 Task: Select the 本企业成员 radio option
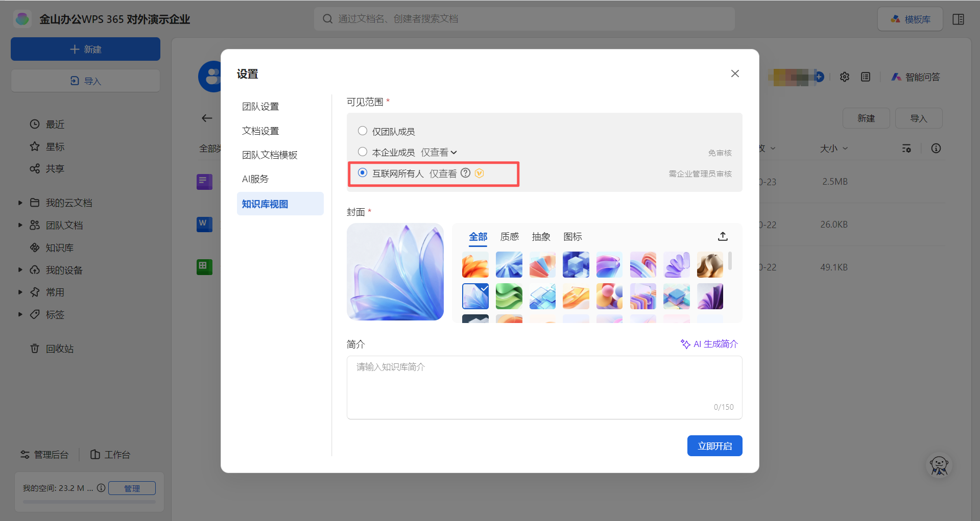pyautogui.click(x=363, y=152)
